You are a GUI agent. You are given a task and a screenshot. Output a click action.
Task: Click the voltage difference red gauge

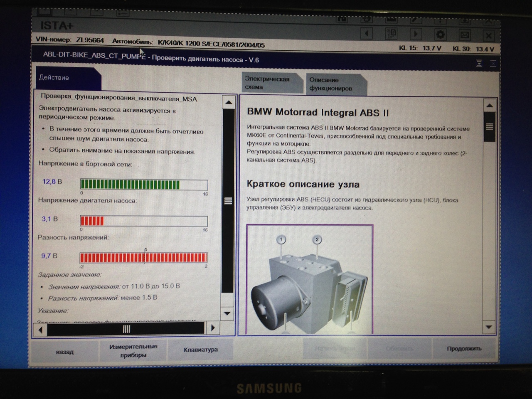tap(143, 257)
